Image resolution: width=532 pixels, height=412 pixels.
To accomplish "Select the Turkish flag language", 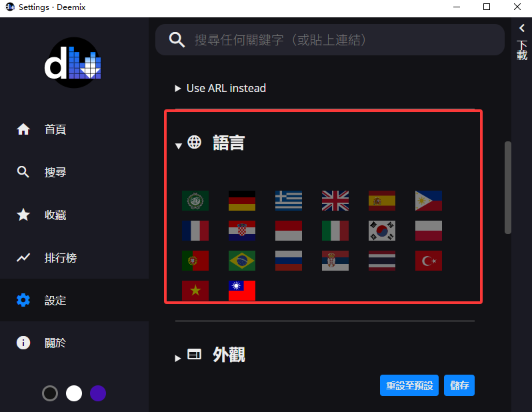I will point(429,260).
